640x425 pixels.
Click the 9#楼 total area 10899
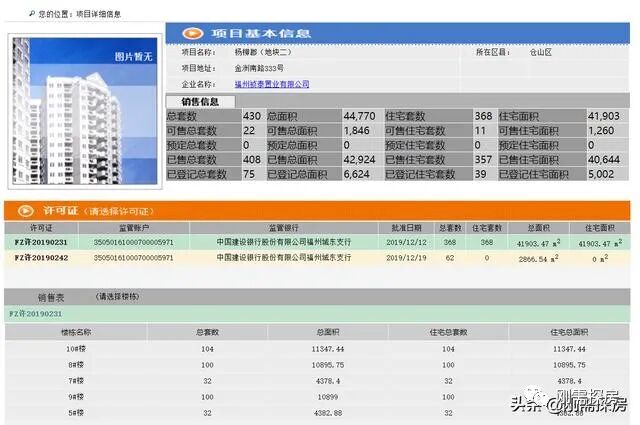[328, 397]
